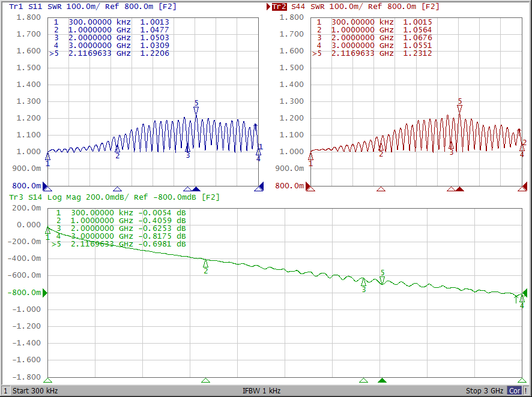Click marker 2 on the green S14 trace
Image resolution: width=532 pixels, height=397 pixels.
click(x=205, y=263)
